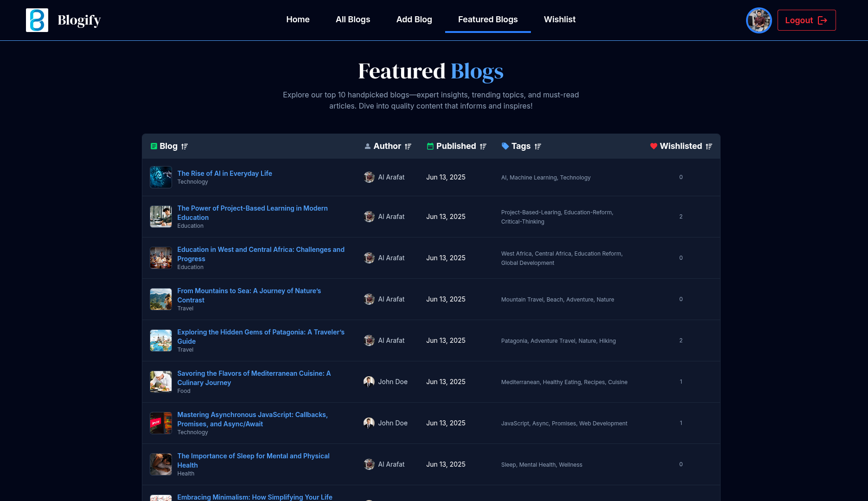This screenshot has height=501, width=868.
Task: Click 'Patagonia, Adventure Travel, Nature, Hiking' tags
Action: (x=558, y=341)
